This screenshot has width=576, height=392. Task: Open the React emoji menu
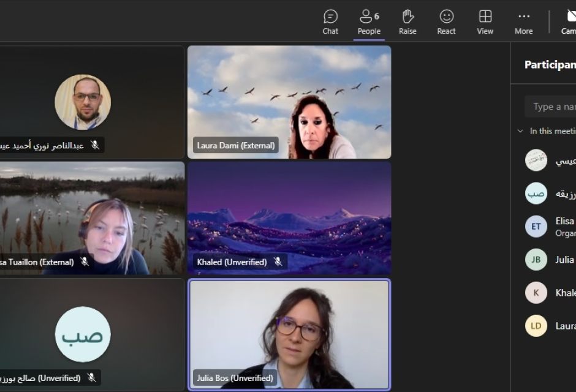point(447,21)
